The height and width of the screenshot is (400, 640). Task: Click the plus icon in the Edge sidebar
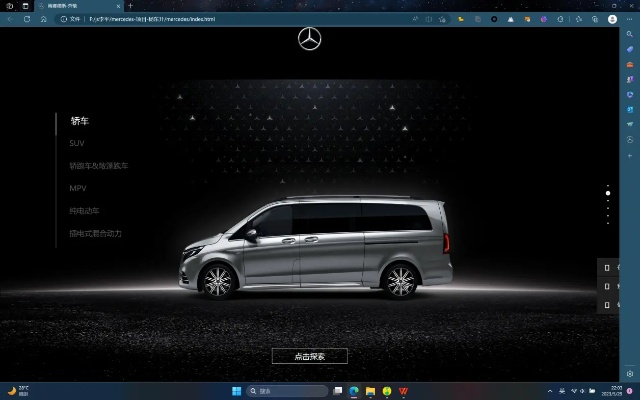(x=630, y=156)
